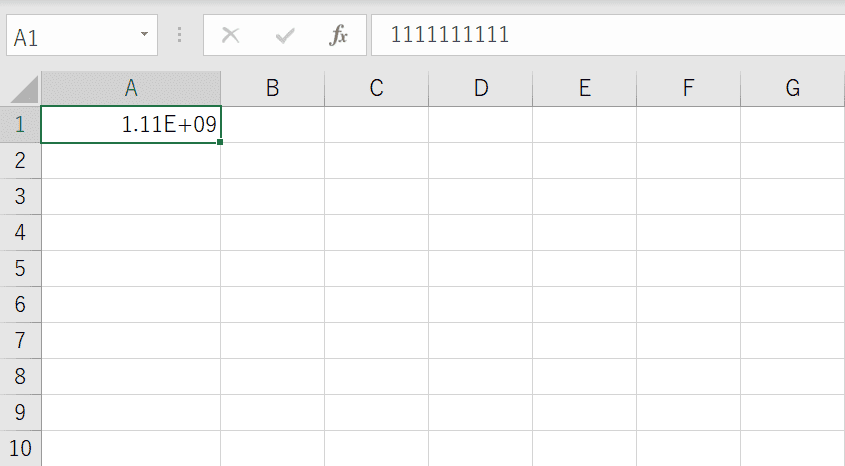Select row 10 header
Screen dimensions: 845x466
(20, 448)
